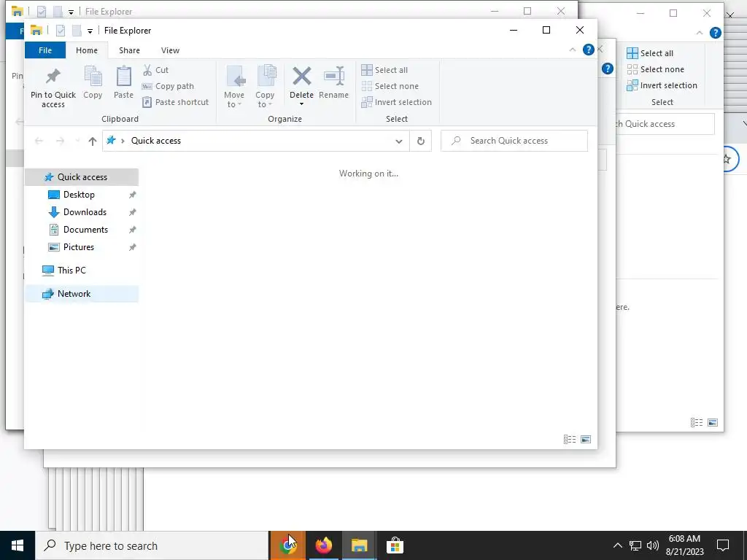Click Select all in front window

click(x=384, y=70)
